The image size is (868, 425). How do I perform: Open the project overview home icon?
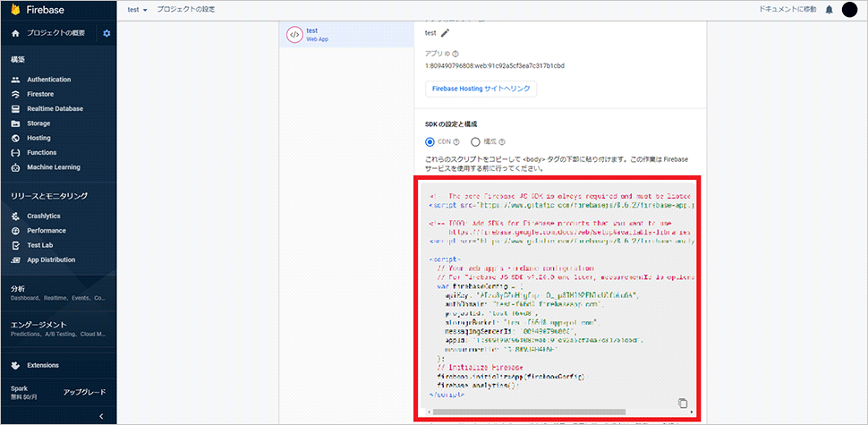coord(15,33)
